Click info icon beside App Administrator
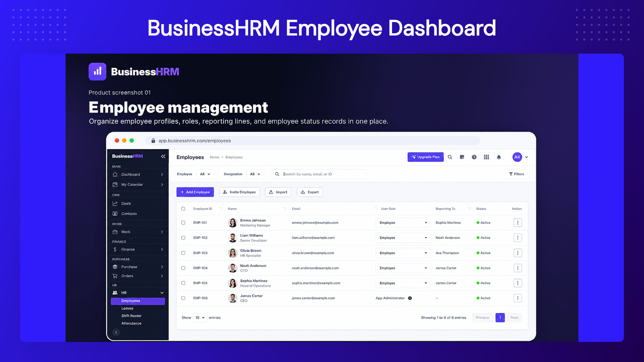This screenshot has height=362, width=644. pyautogui.click(x=410, y=298)
